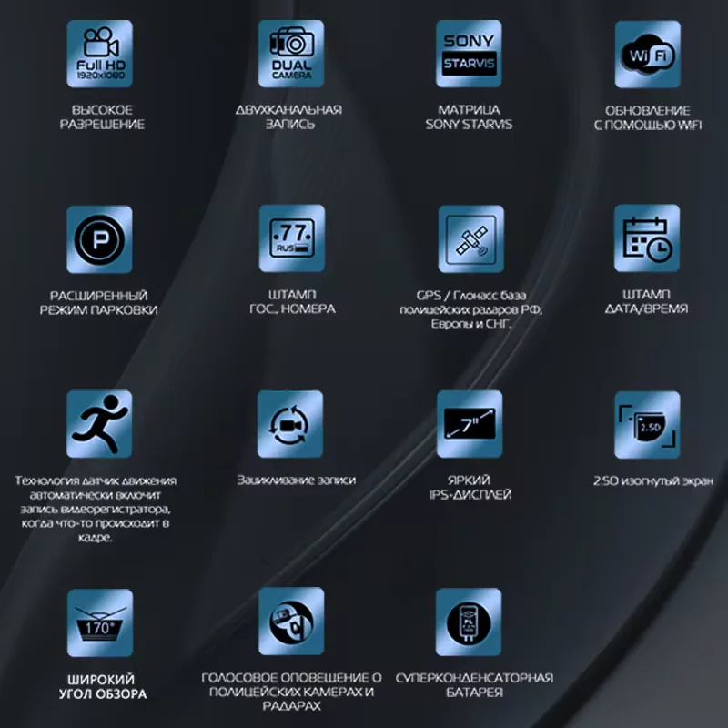Click the running man motion sensor icon
Image resolution: width=728 pixels, height=728 pixels.
[99, 424]
